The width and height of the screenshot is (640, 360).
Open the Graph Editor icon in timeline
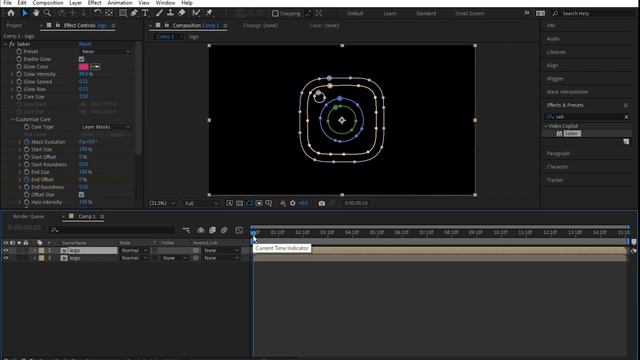[239, 230]
